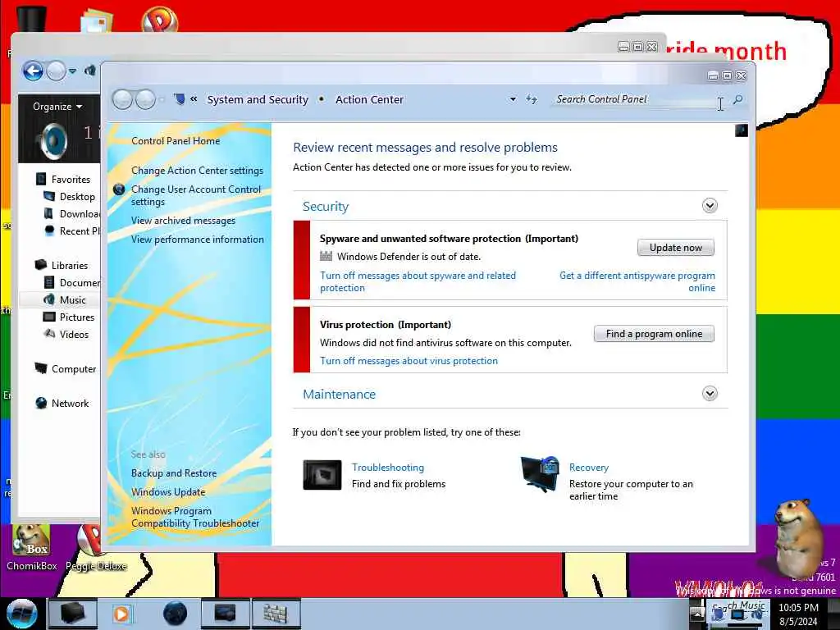Open Peggle Deluxe desktop shortcut
The width and height of the screenshot is (840, 630).
pos(95,547)
